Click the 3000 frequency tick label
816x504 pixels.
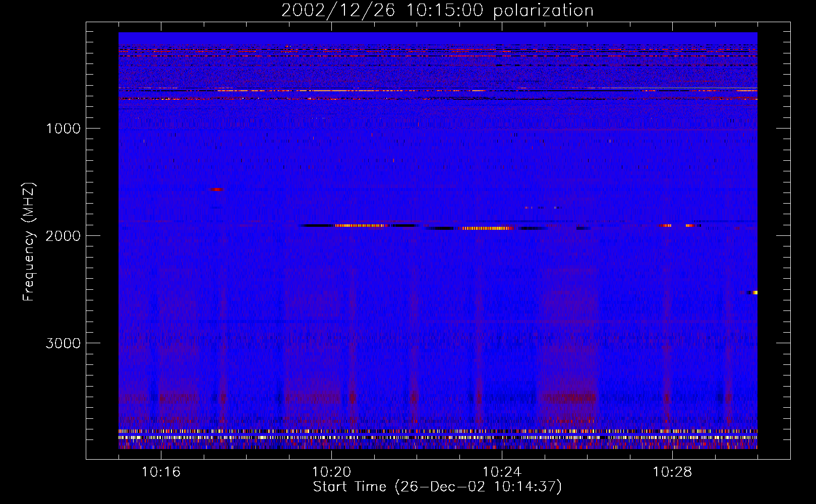[63, 343]
